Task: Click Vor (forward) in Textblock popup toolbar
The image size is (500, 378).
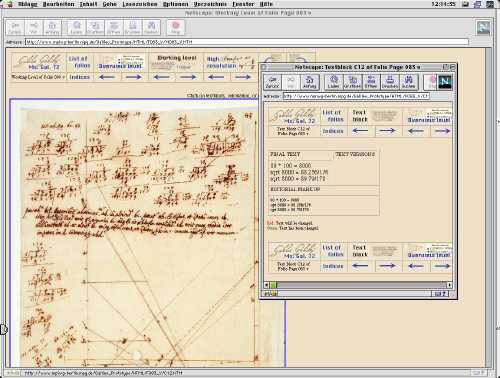Action: coord(291,82)
